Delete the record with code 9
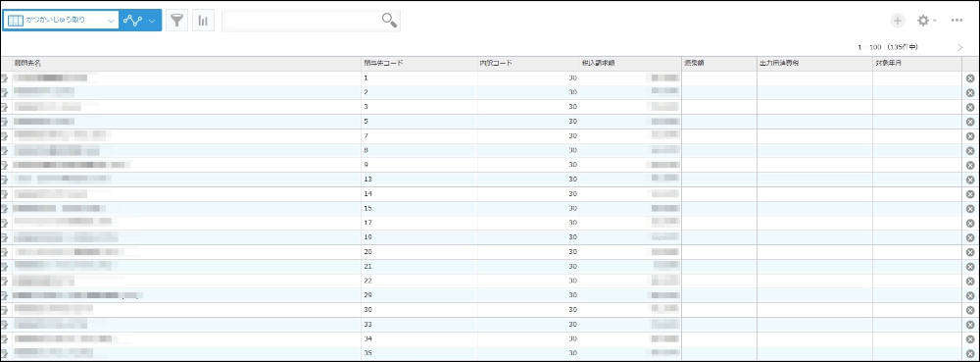980x362 pixels. point(970,165)
